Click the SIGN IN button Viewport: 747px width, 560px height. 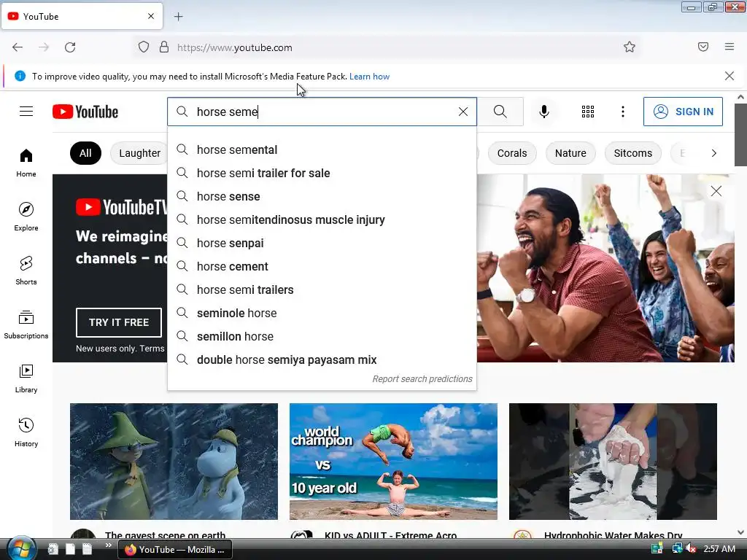click(683, 112)
